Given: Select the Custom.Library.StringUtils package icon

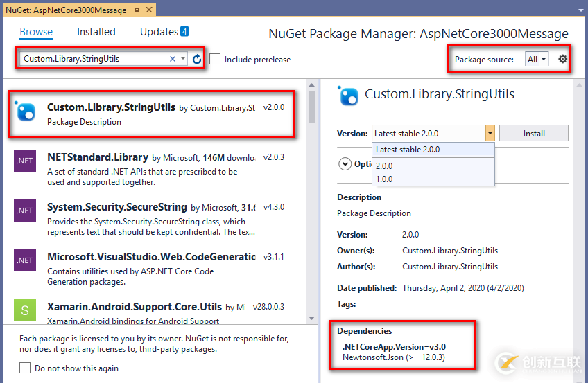Looking at the screenshot, I should (25, 112).
